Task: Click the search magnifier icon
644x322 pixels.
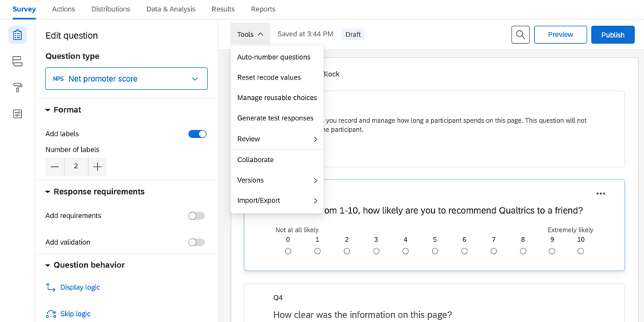Action: 521,35
